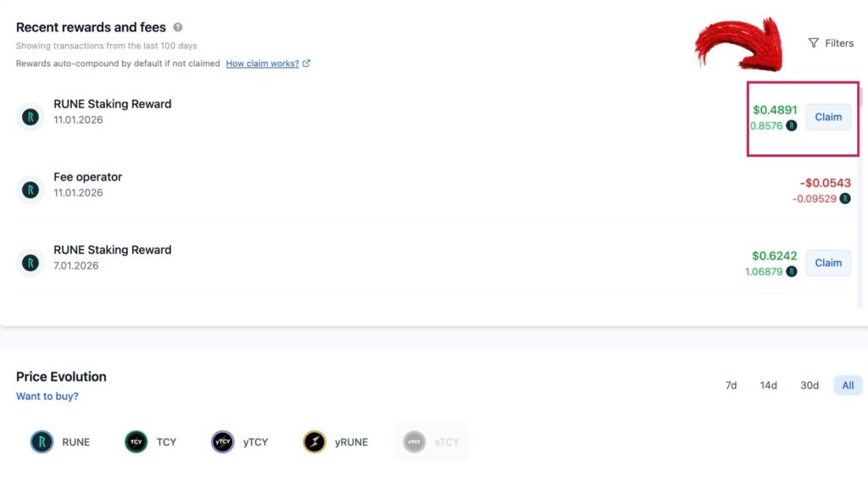Claim the $0.6242 RUNE staking reward

pyautogui.click(x=828, y=263)
